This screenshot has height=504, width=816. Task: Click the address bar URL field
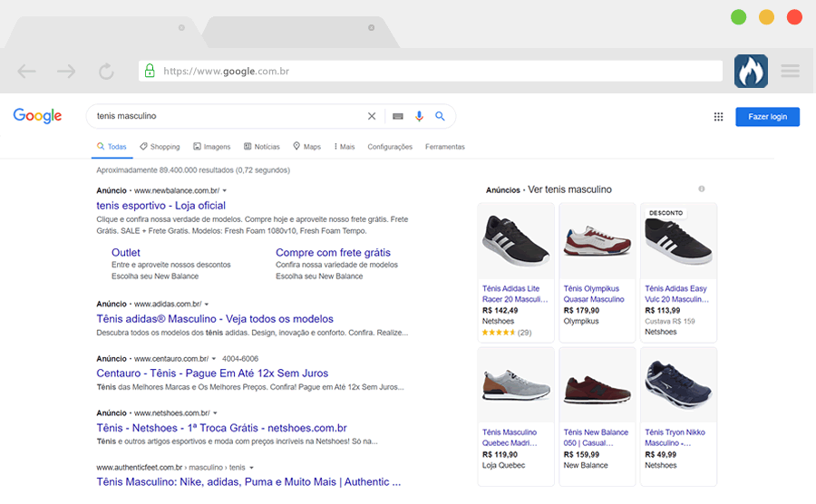[431, 71]
